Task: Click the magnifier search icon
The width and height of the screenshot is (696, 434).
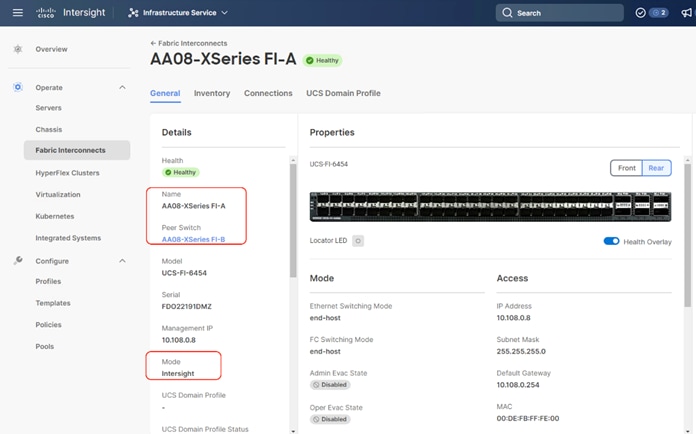Action: click(507, 13)
